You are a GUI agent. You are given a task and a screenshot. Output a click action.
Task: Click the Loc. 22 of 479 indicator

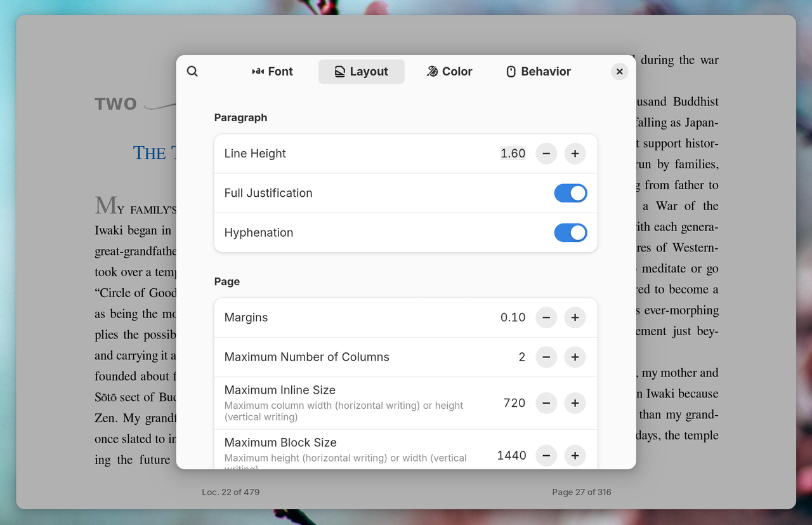click(x=231, y=491)
